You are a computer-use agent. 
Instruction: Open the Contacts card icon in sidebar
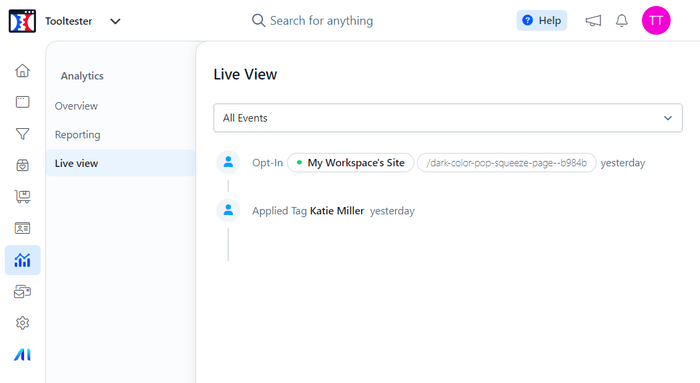point(22,228)
